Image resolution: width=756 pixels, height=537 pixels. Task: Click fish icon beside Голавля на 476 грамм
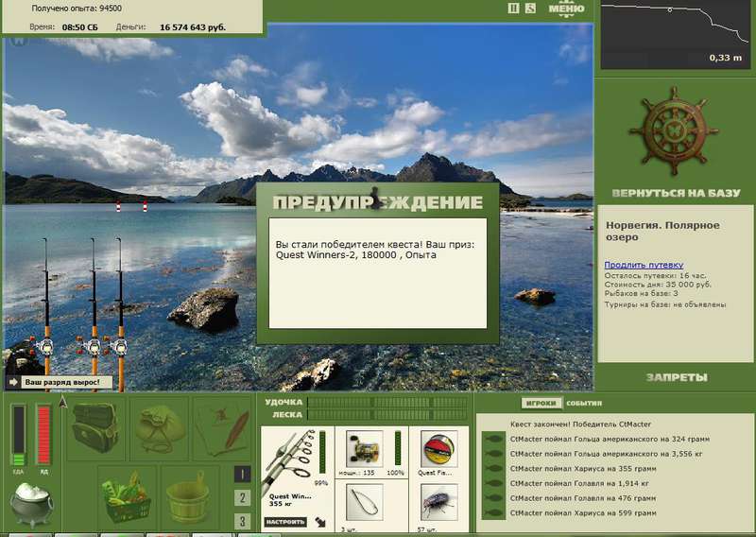(x=493, y=498)
